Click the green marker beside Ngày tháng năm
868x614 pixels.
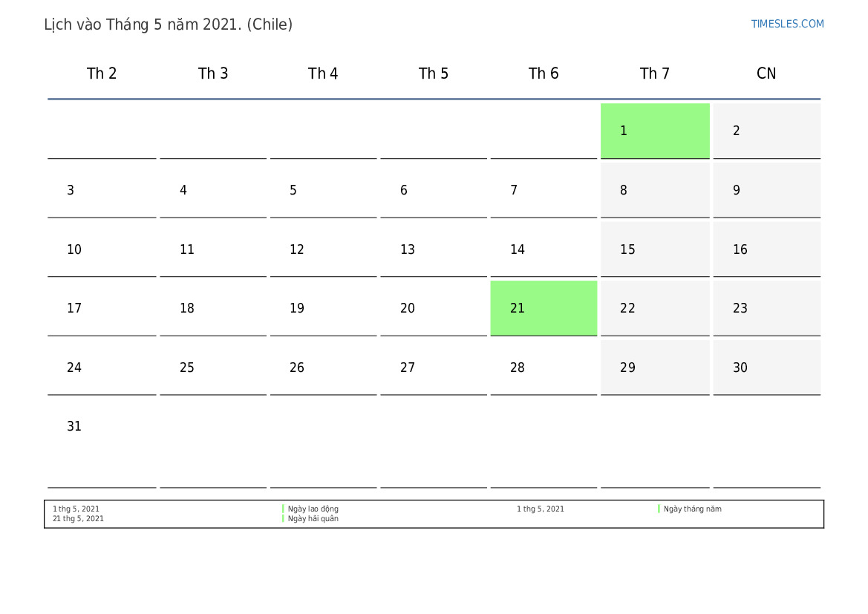coord(659,509)
